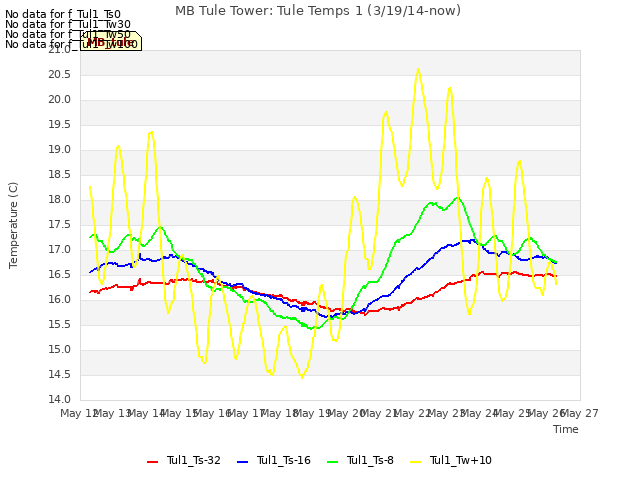Click the 18.0 y-axis tick label
Viewport: 640px width, 480px height.
60,200
